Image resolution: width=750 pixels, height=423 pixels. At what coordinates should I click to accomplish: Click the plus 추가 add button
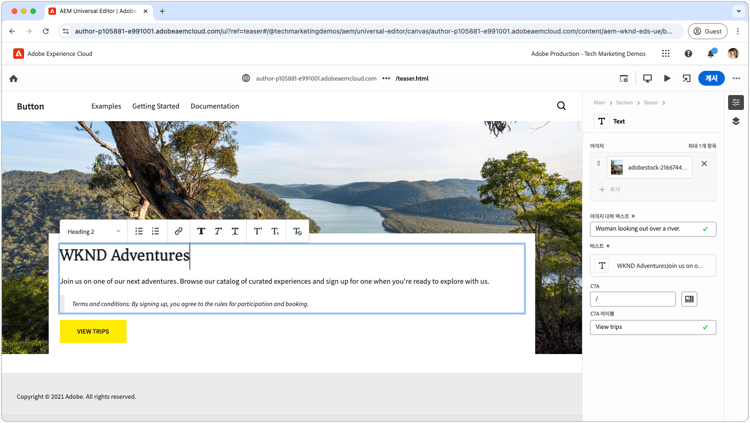pyautogui.click(x=609, y=189)
